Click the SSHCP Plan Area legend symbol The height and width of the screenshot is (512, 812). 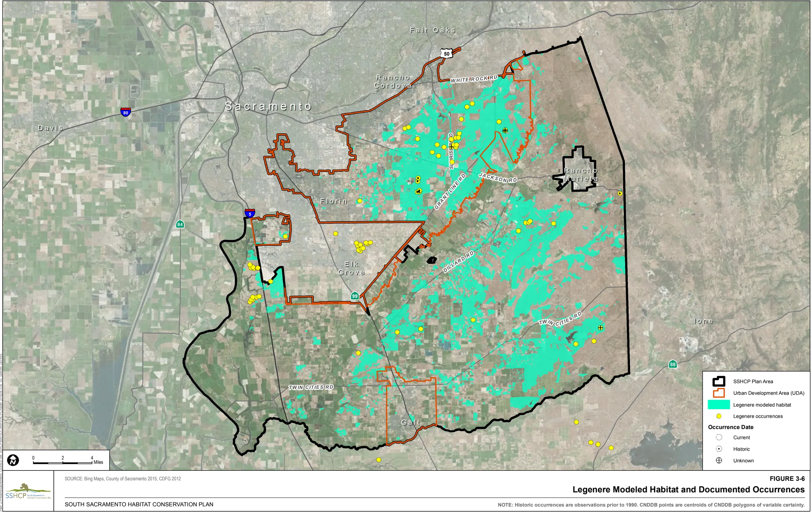719,381
